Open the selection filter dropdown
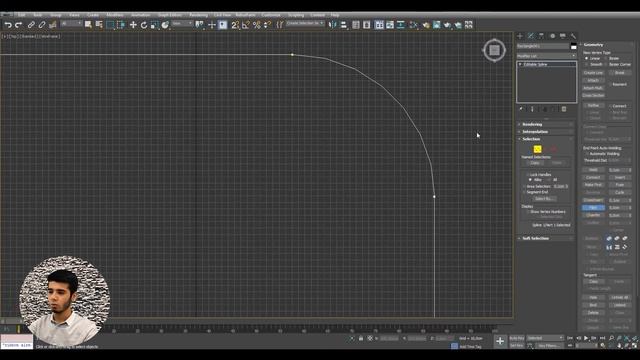Image resolution: width=640 pixels, height=360 pixels. point(71,24)
